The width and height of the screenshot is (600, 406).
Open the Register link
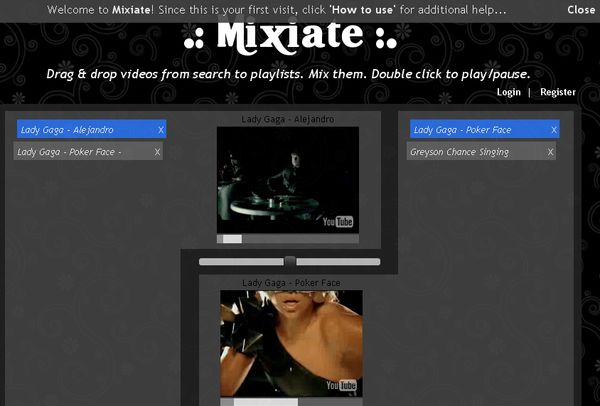tap(558, 92)
